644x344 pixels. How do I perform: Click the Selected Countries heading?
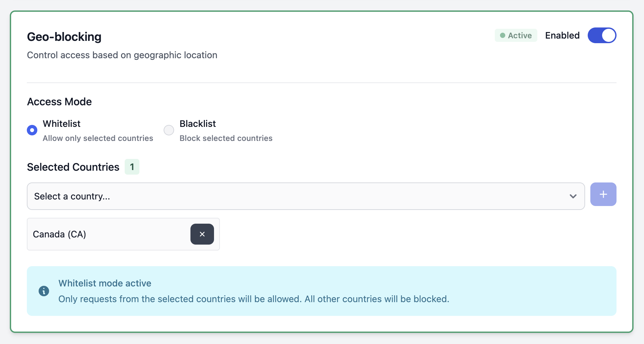pyautogui.click(x=73, y=167)
